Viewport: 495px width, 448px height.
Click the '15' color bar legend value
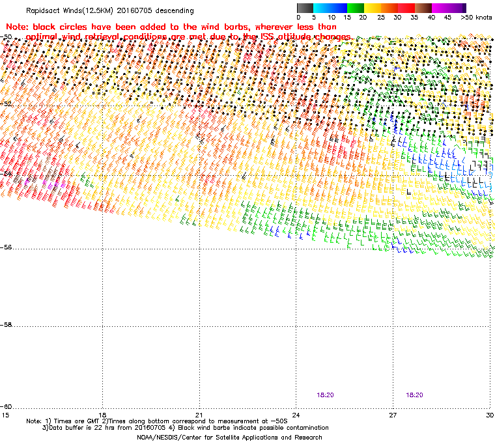tap(347, 18)
